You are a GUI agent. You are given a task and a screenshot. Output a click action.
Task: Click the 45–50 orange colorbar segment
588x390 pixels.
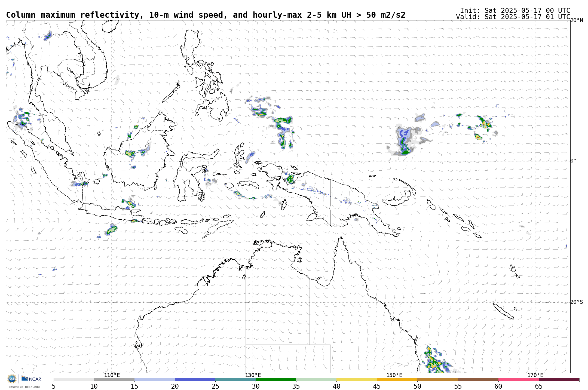pos(397,379)
